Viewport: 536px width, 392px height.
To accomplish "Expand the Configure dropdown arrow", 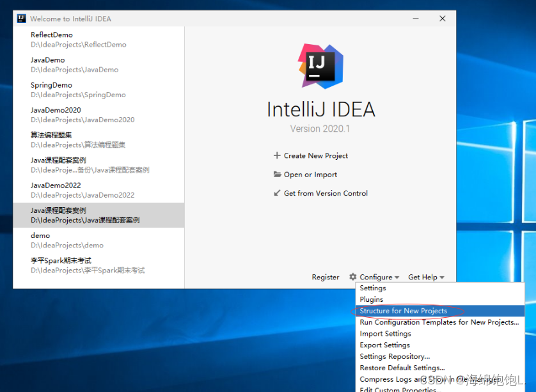I will [x=397, y=278].
